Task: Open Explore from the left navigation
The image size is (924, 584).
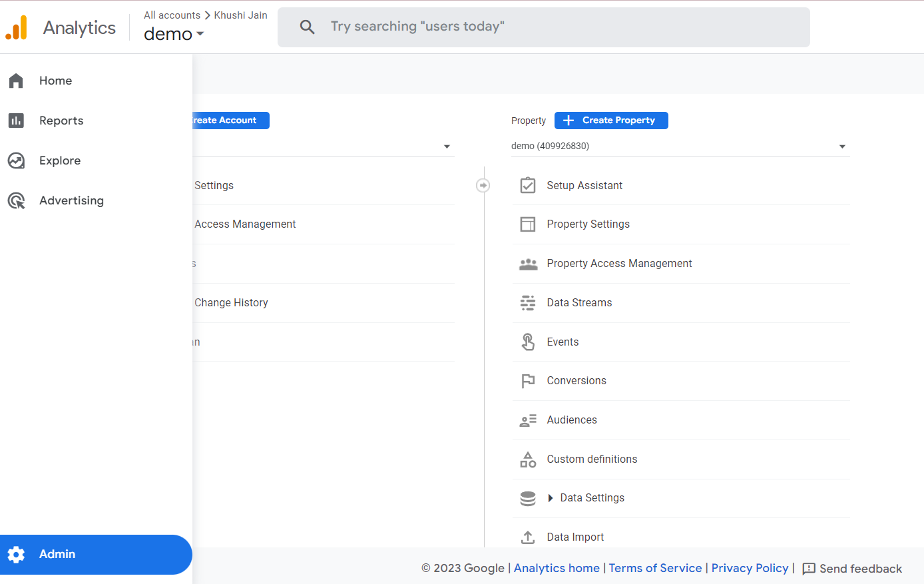Action: tap(60, 160)
